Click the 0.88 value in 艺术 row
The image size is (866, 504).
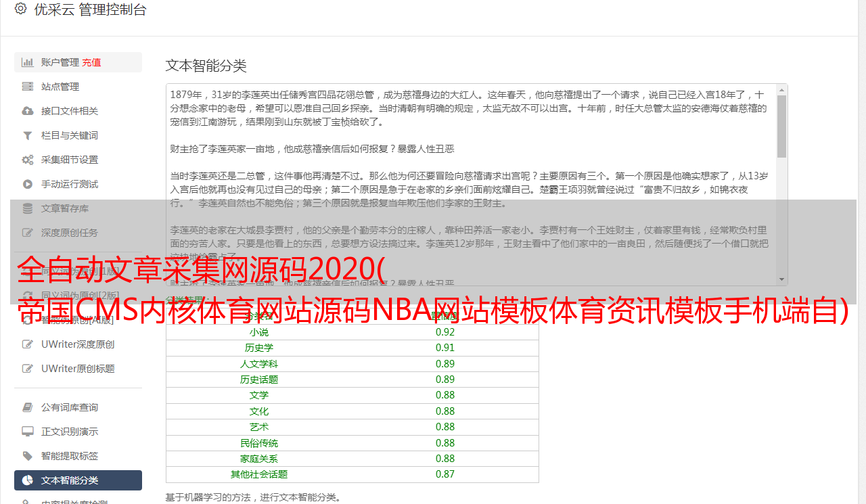(445, 427)
